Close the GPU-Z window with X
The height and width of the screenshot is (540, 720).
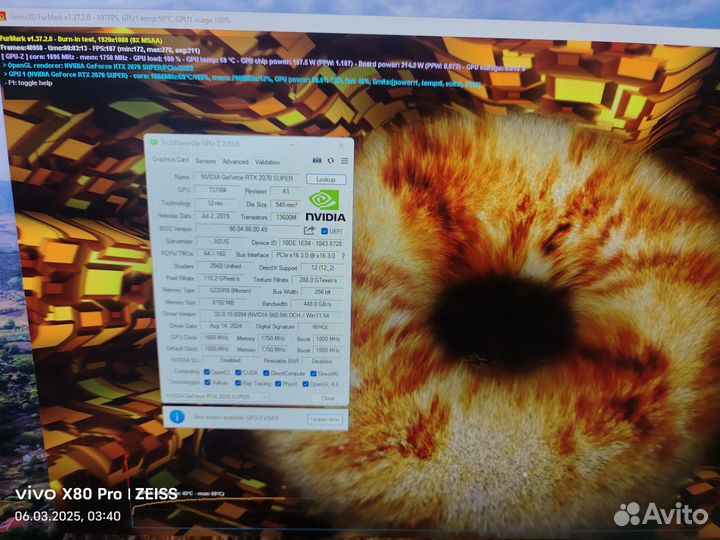coord(341,146)
